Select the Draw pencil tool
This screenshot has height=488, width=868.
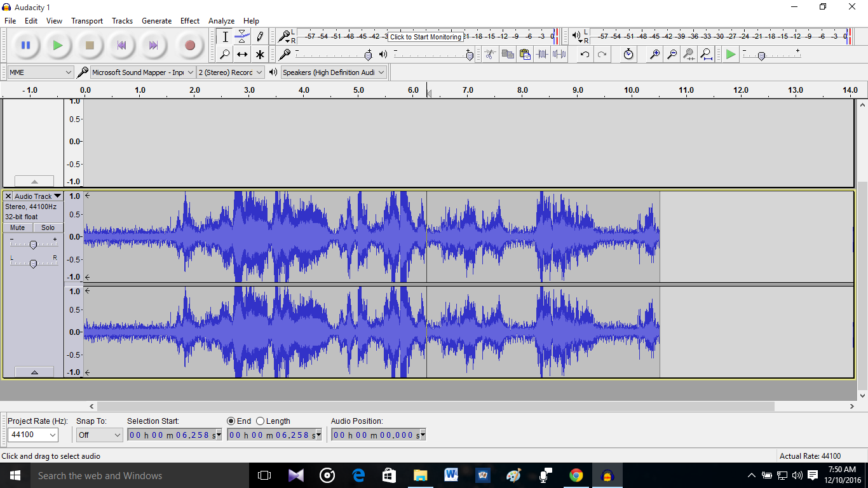point(259,37)
